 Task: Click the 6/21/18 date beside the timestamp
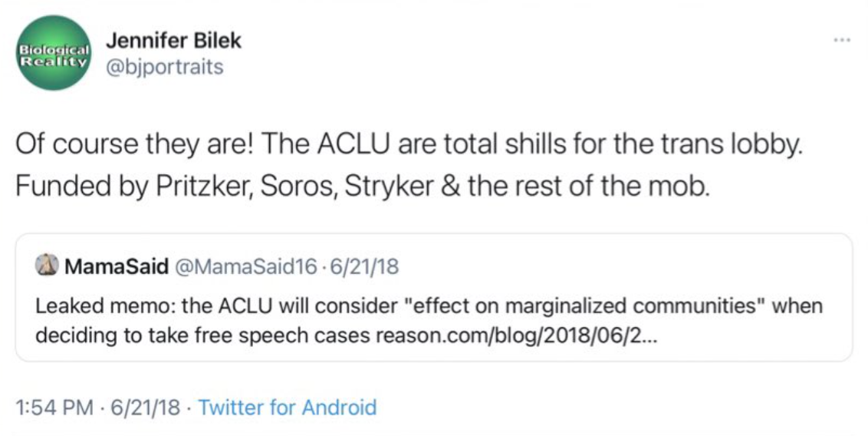144,407
